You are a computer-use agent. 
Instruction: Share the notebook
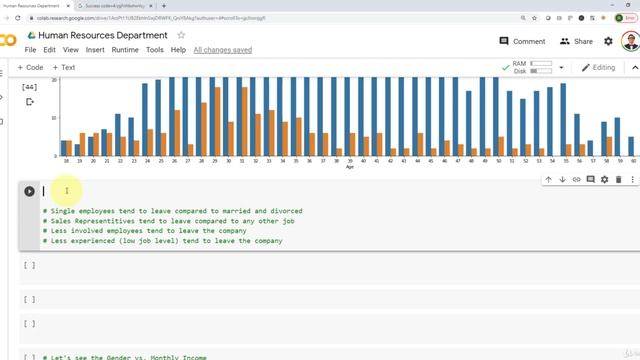pos(576,41)
